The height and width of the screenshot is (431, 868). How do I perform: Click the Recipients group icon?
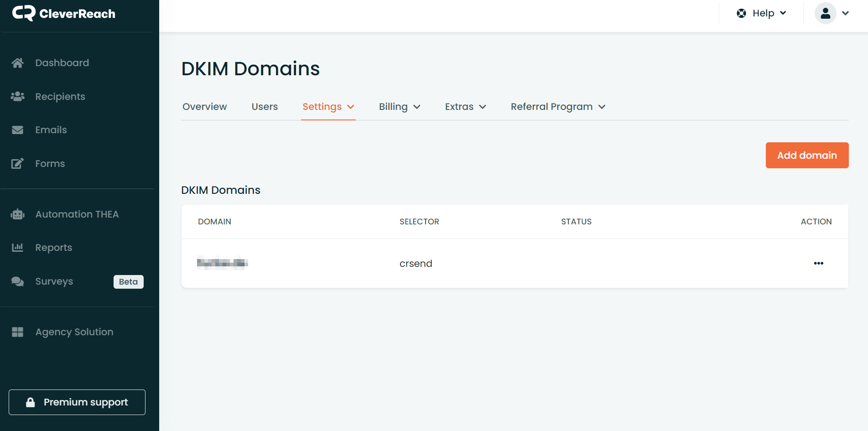click(x=18, y=97)
